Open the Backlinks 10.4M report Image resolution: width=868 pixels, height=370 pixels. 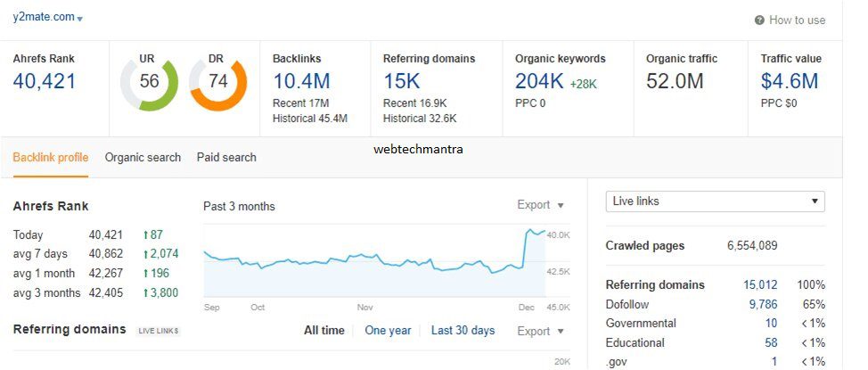[x=301, y=81]
